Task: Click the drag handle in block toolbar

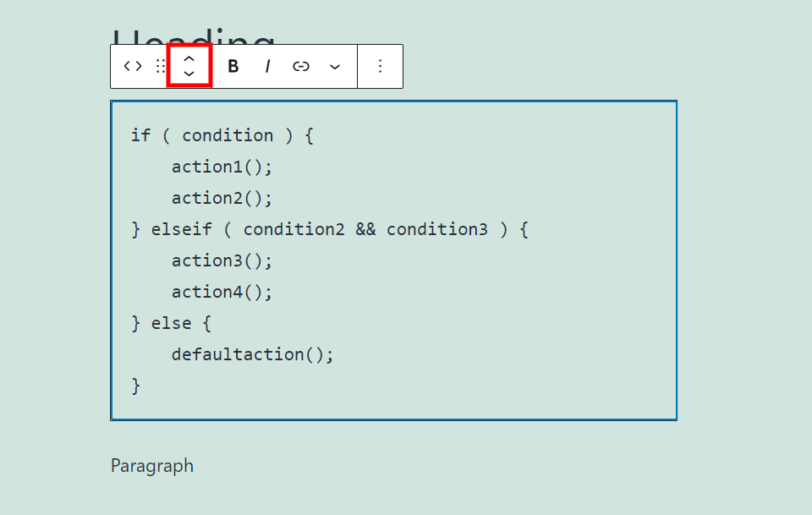Action: [x=160, y=66]
